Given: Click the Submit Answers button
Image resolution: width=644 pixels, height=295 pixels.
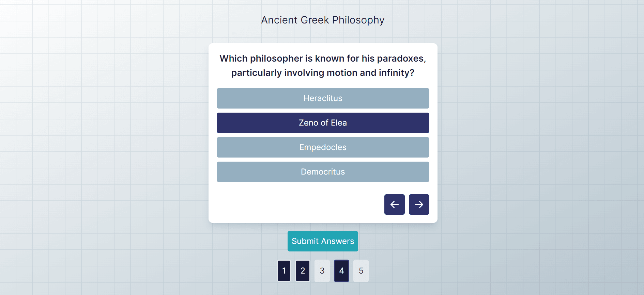Looking at the screenshot, I should [323, 241].
